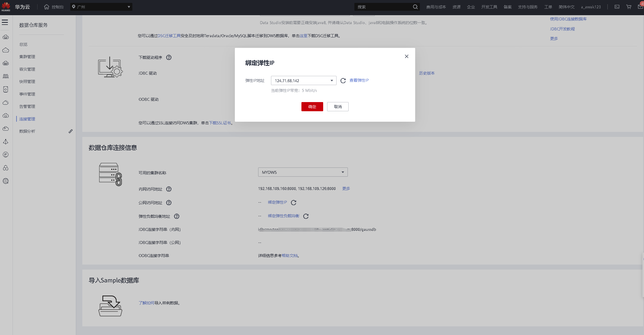The height and width of the screenshot is (335, 644).
Task: Click refresh icon beside 绑定弹性负载均衡
Action: [306, 216]
